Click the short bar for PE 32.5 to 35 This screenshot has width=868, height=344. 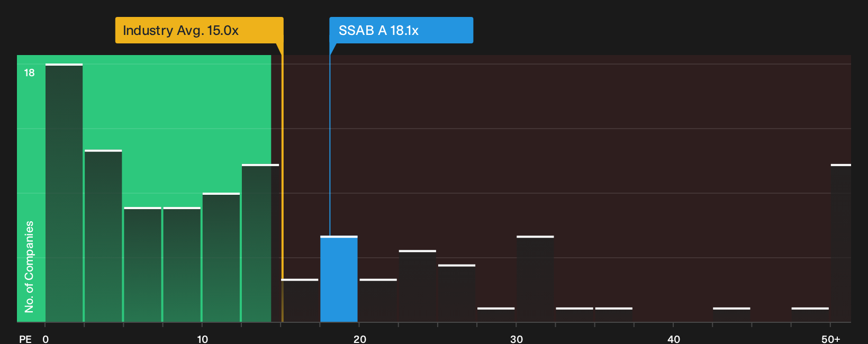point(574,315)
